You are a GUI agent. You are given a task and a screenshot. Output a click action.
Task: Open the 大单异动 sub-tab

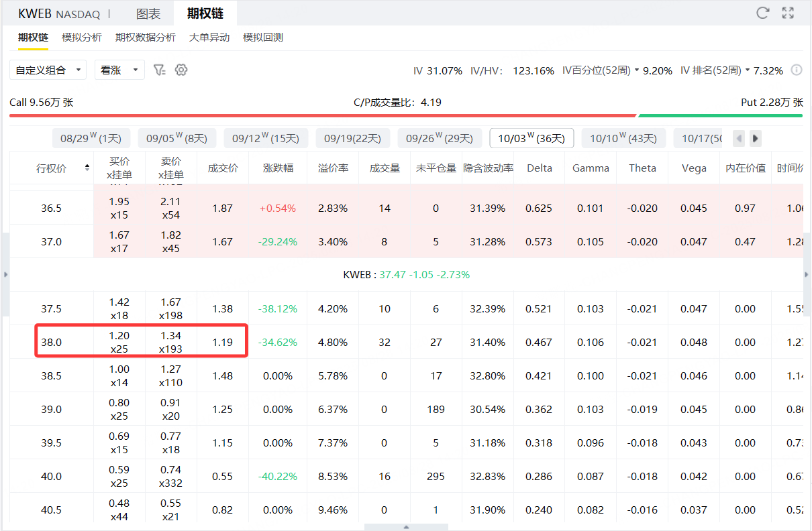point(209,38)
